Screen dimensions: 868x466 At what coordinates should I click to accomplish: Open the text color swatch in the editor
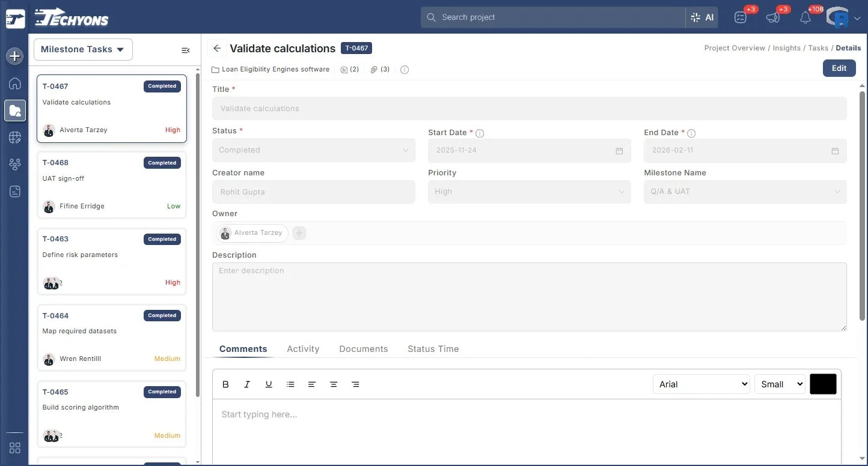point(823,384)
